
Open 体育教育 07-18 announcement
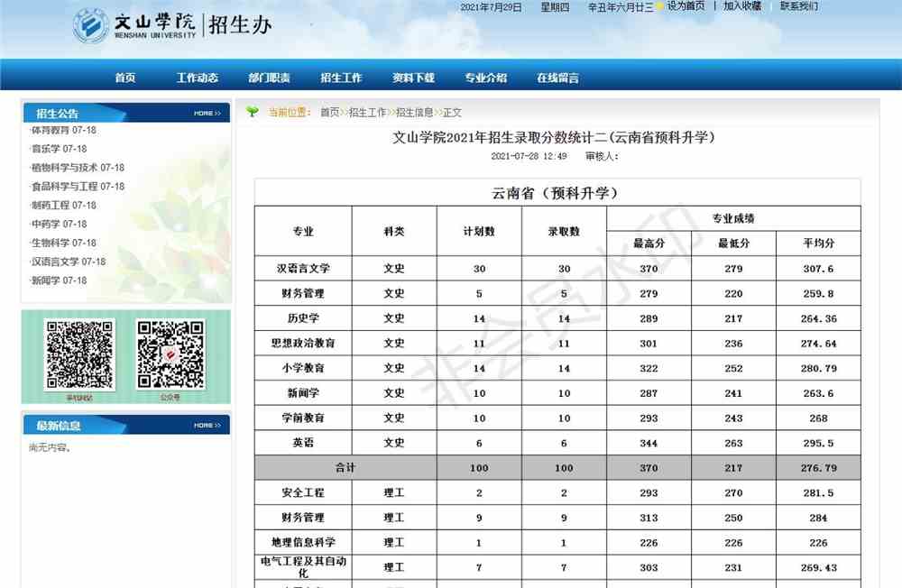63,130
